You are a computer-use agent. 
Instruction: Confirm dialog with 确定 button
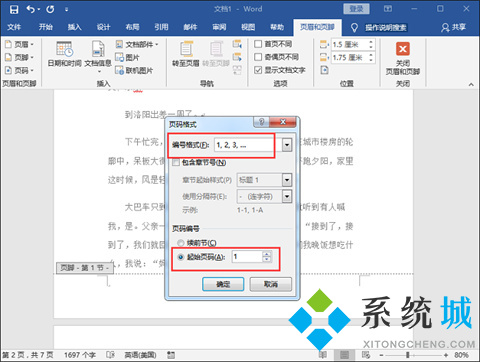coord(223,284)
